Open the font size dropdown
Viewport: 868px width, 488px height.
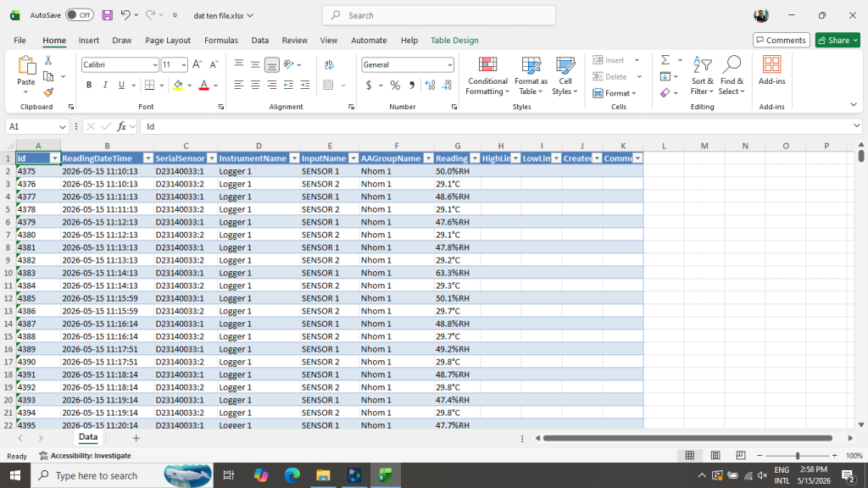coord(184,65)
